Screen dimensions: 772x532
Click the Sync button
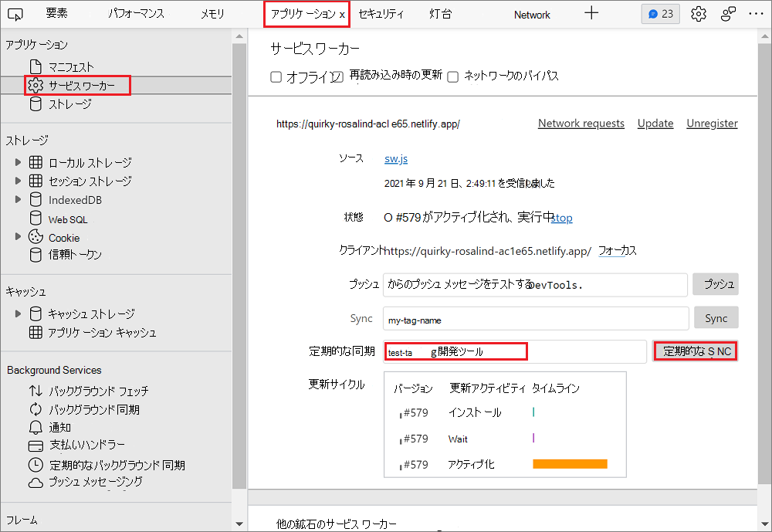(x=716, y=318)
